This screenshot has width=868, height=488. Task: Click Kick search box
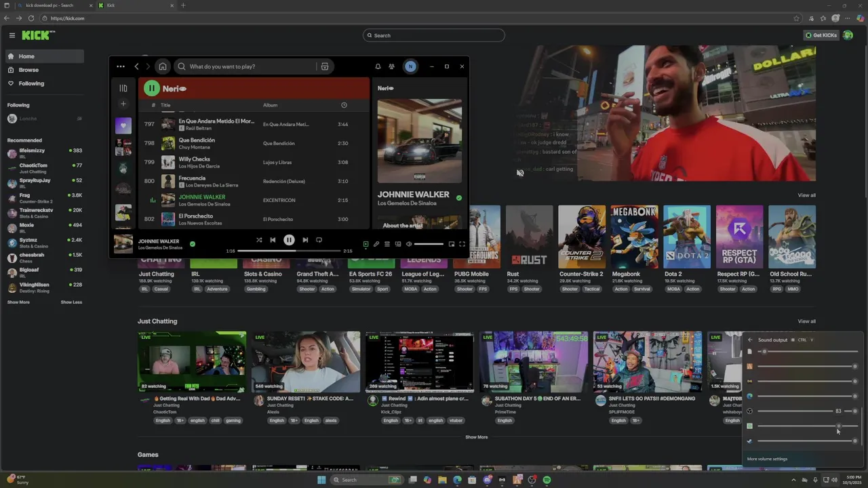coord(434,35)
